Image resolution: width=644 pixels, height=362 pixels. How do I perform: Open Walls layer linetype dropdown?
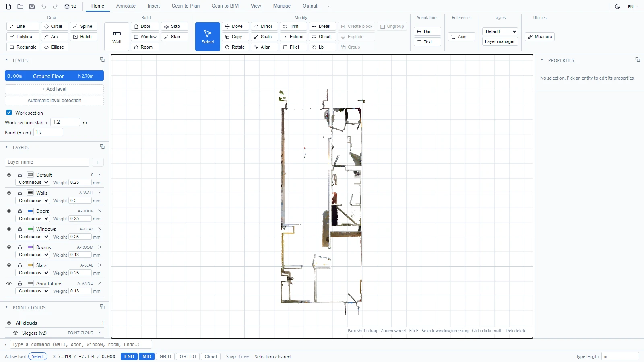pyautogui.click(x=32, y=200)
